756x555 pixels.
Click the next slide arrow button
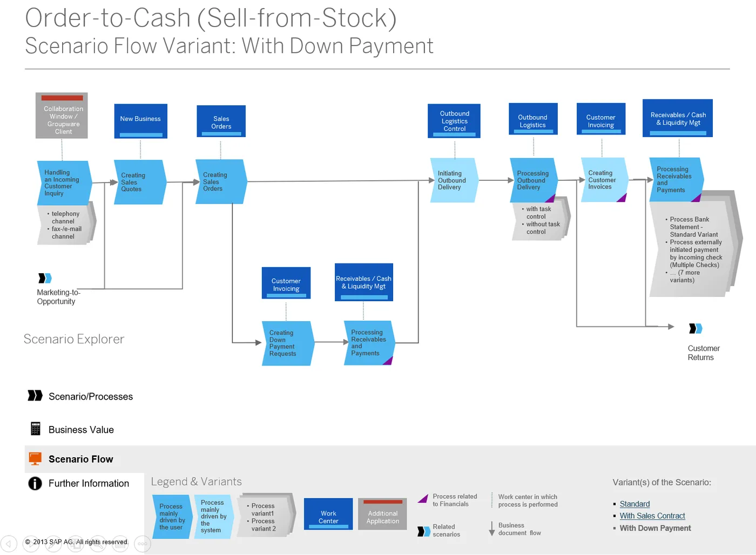tap(31, 544)
